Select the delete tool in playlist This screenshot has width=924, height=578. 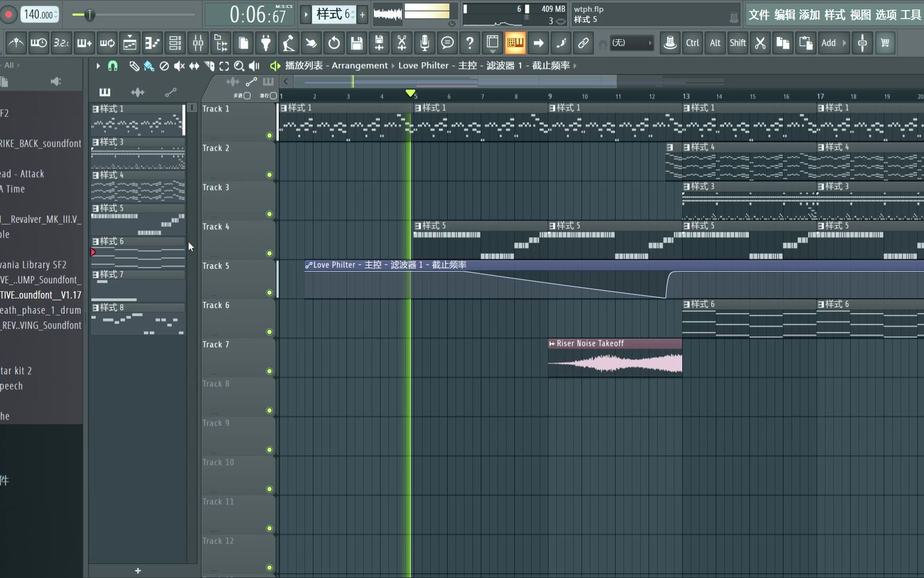point(164,66)
